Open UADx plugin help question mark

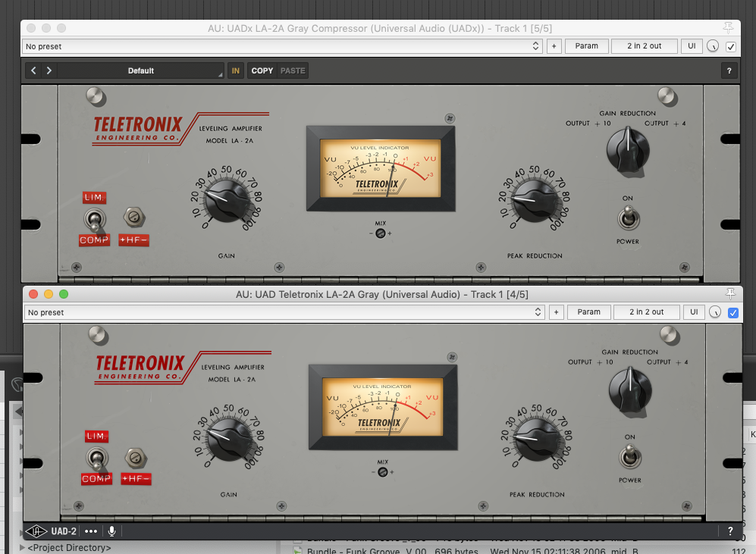(729, 70)
